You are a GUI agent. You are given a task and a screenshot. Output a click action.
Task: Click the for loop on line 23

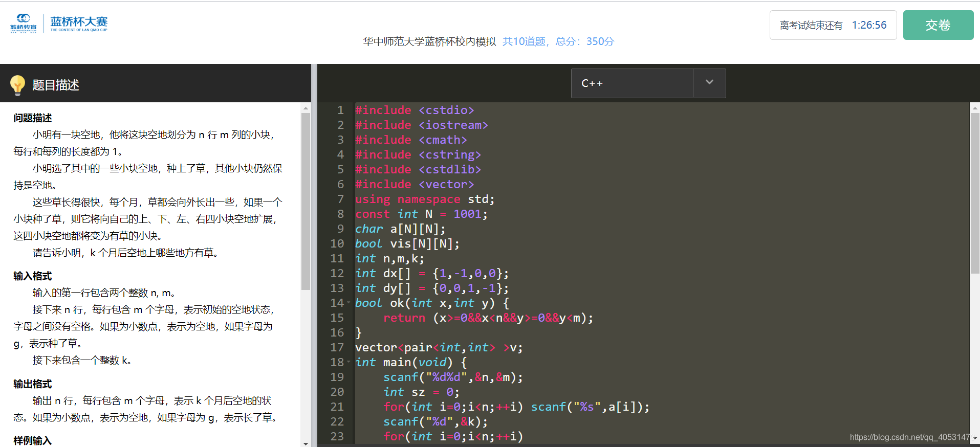453,436
